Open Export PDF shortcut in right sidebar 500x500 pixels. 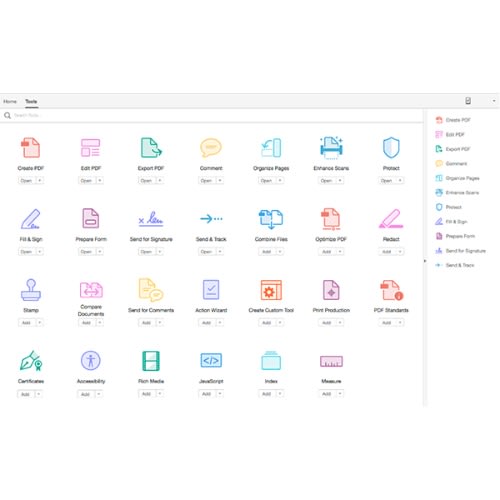tap(453, 149)
